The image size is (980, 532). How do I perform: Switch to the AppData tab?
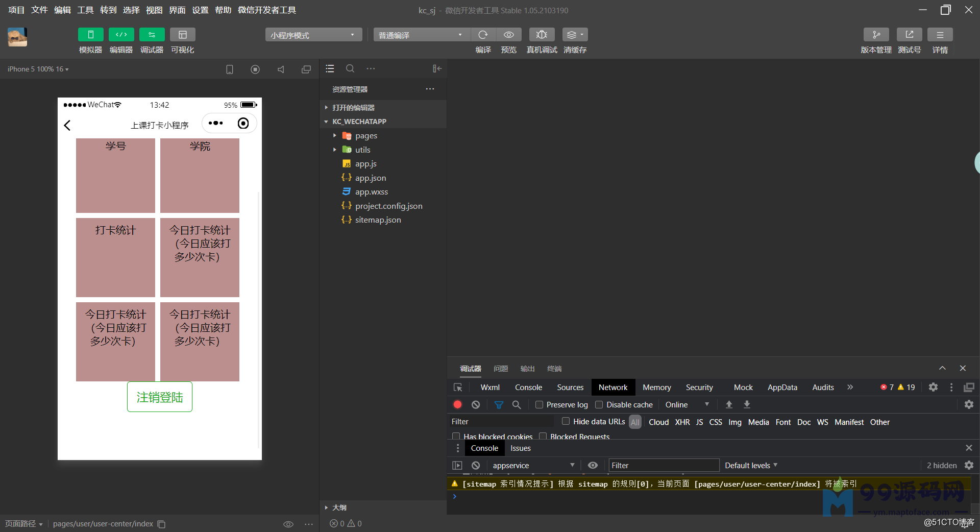pyautogui.click(x=782, y=388)
